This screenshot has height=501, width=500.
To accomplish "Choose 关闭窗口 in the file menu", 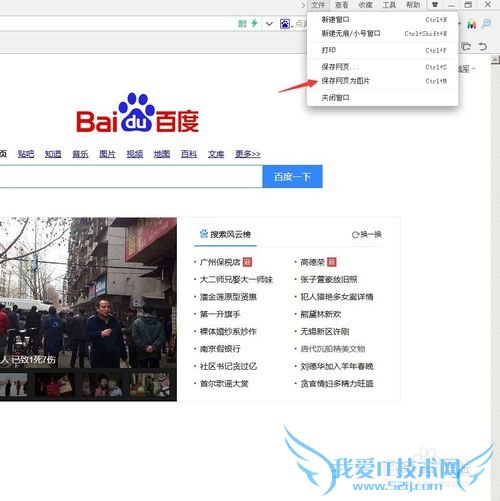I will tap(383, 98).
